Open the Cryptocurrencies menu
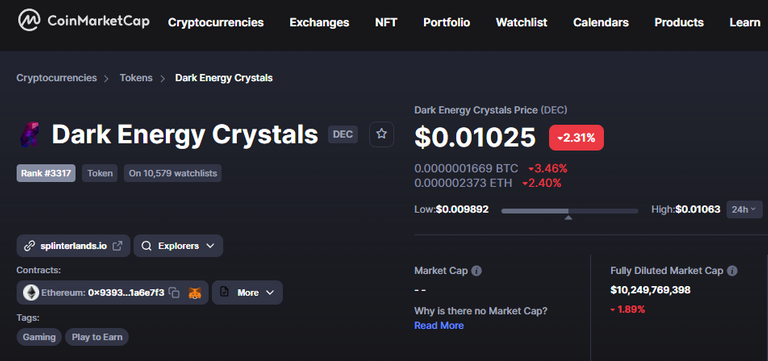Image resolution: width=768 pixels, height=361 pixels. pos(216,23)
